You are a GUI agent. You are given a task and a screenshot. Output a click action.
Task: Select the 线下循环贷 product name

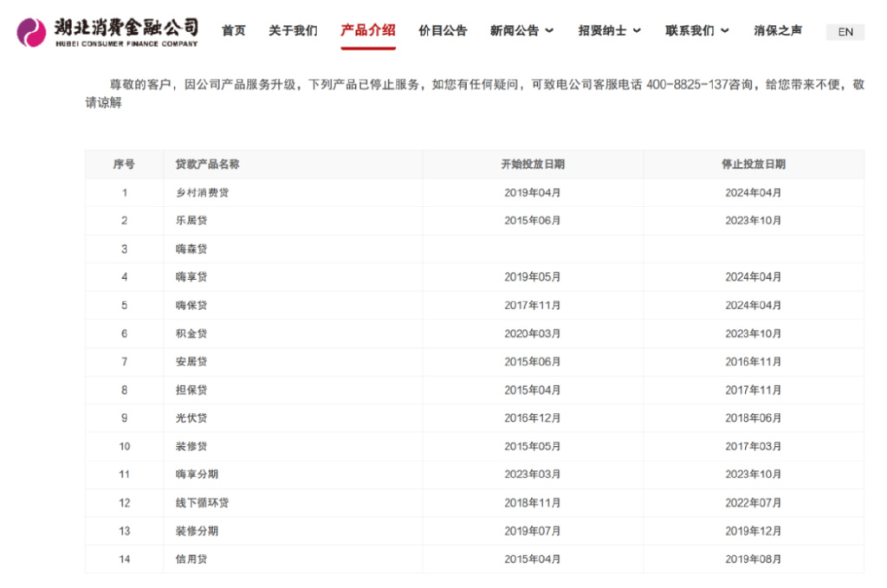coord(202,502)
